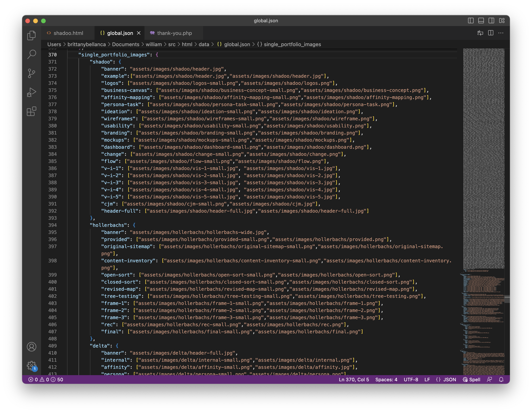The image size is (532, 413).
Task: Click the Users breadcrumb
Action: pos(54,44)
